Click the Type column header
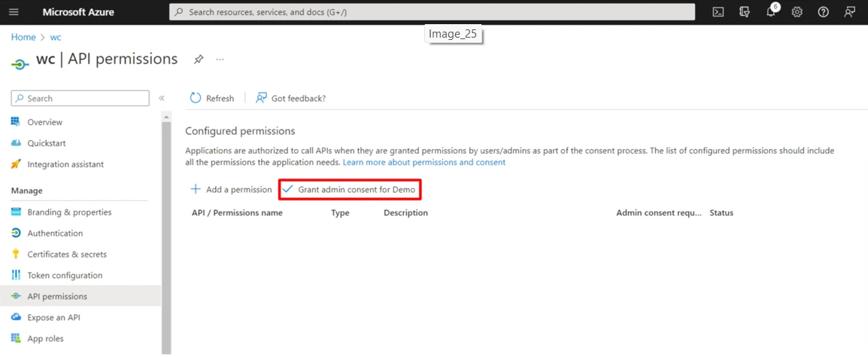The height and width of the screenshot is (357, 868). click(x=340, y=212)
